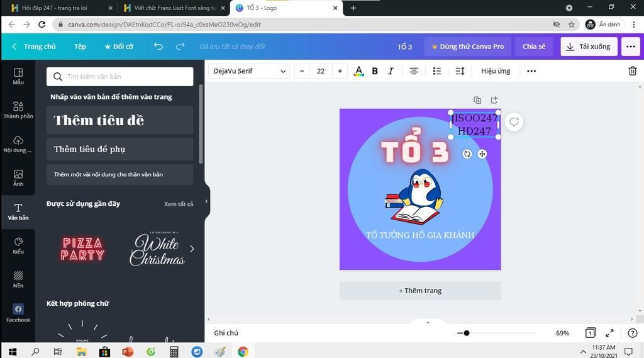This screenshot has width=644, height=358.
Task: Open the Ghi chú notes
Action: pyautogui.click(x=226, y=333)
